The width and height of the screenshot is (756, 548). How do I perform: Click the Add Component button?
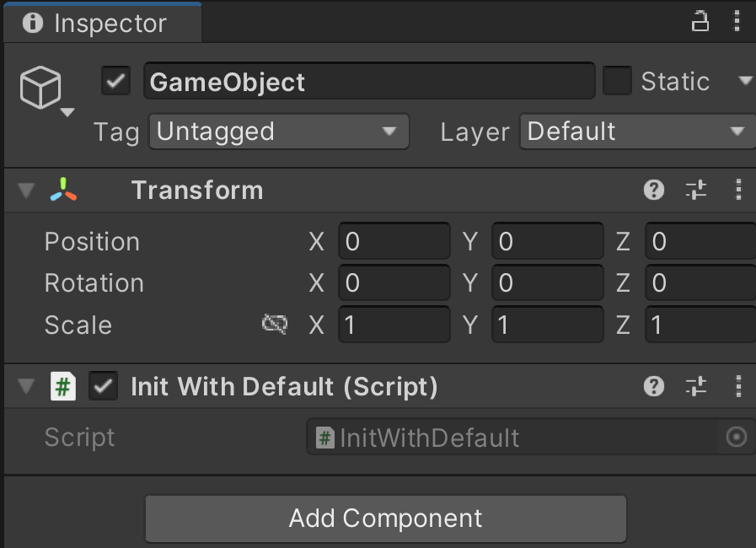(386, 518)
